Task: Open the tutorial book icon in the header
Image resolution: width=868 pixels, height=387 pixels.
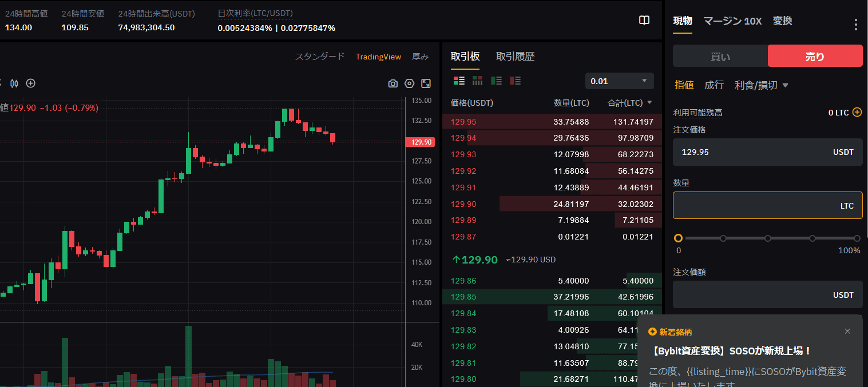Action: click(x=644, y=21)
